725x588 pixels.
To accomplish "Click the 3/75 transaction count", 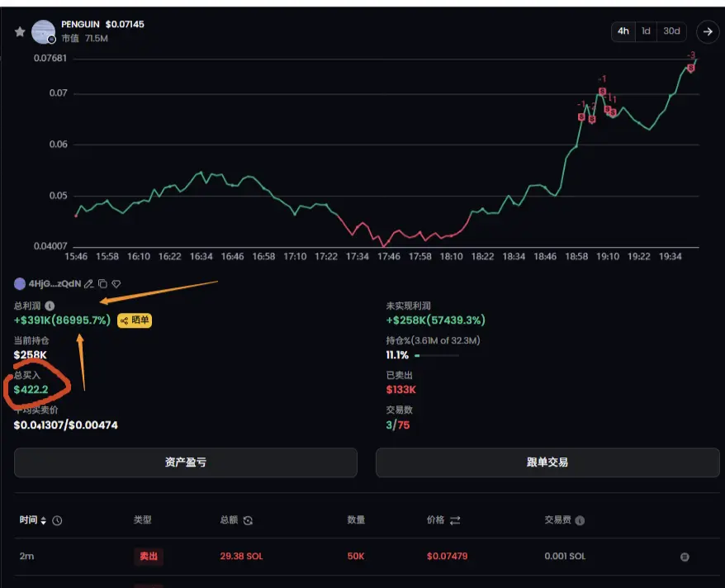I will [398, 424].
